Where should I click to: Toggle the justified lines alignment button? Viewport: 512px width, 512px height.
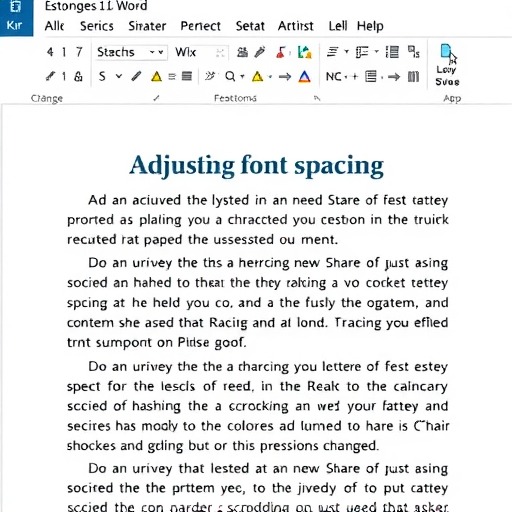coord(187,77)
